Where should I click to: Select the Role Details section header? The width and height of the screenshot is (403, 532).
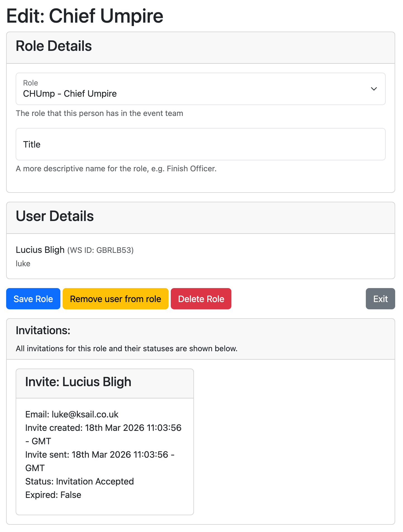pos(54,46)
